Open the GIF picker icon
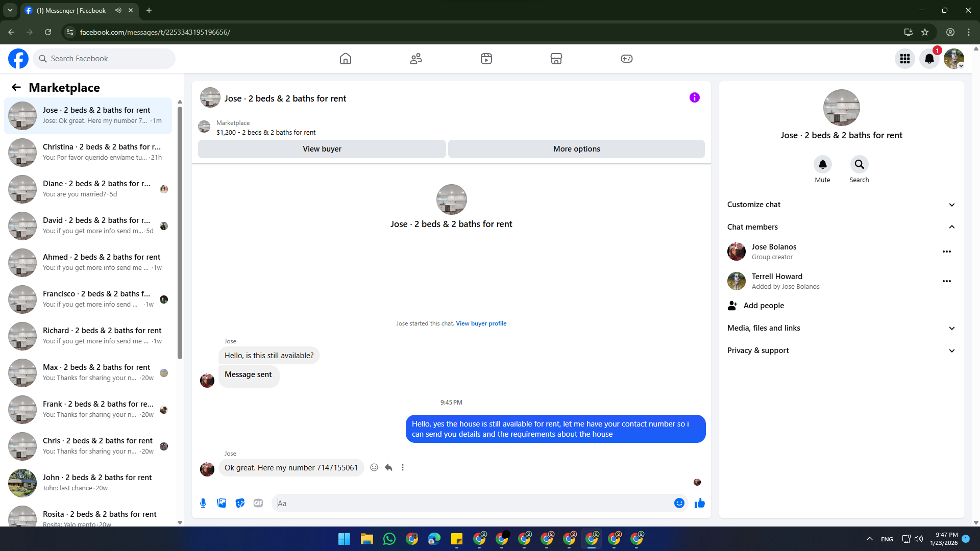 pyautogui.click(x=258, y=503)
